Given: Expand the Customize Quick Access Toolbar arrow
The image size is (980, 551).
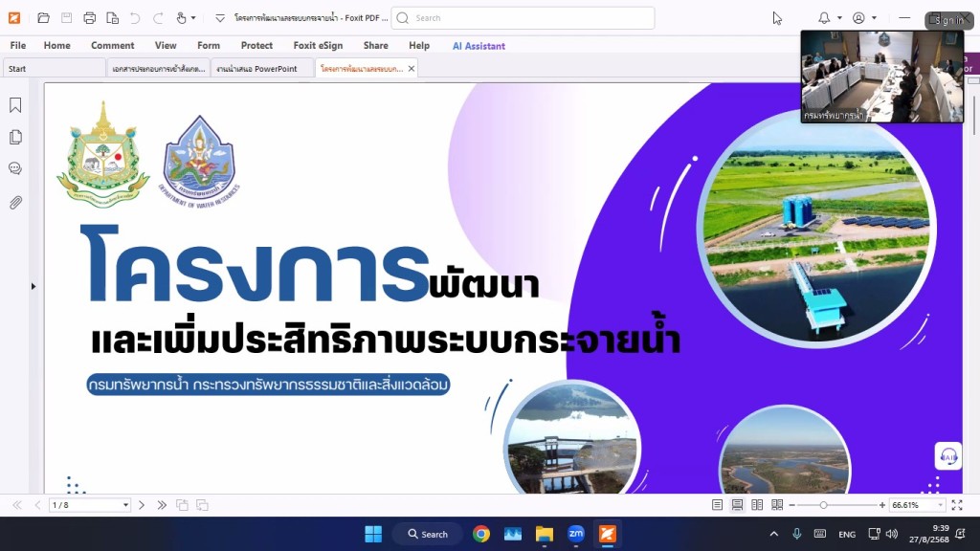Looking at the screenshot, I should point(220,18).
